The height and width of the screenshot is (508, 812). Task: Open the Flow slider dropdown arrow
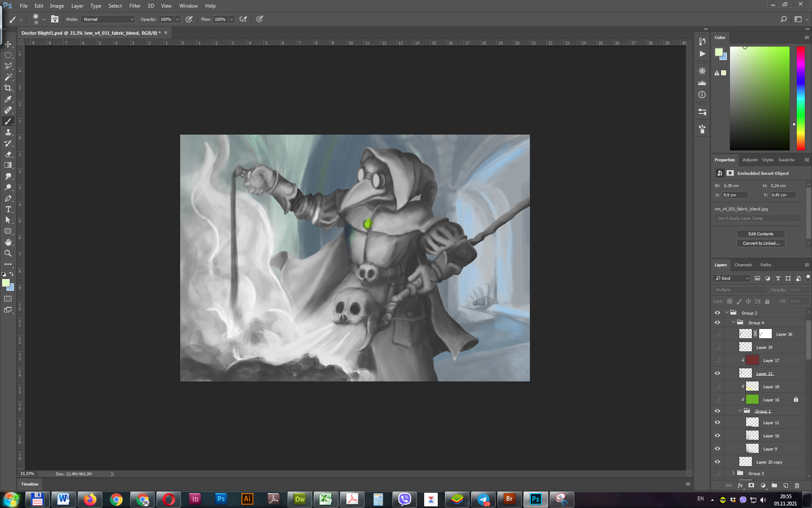(232, 19)
